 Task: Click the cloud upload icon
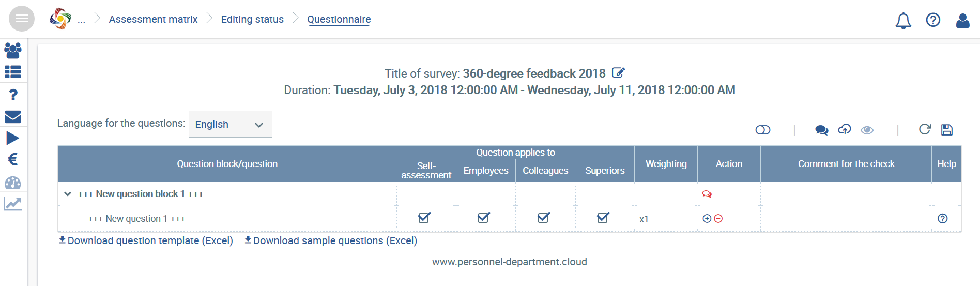click(x=845, y=129)
